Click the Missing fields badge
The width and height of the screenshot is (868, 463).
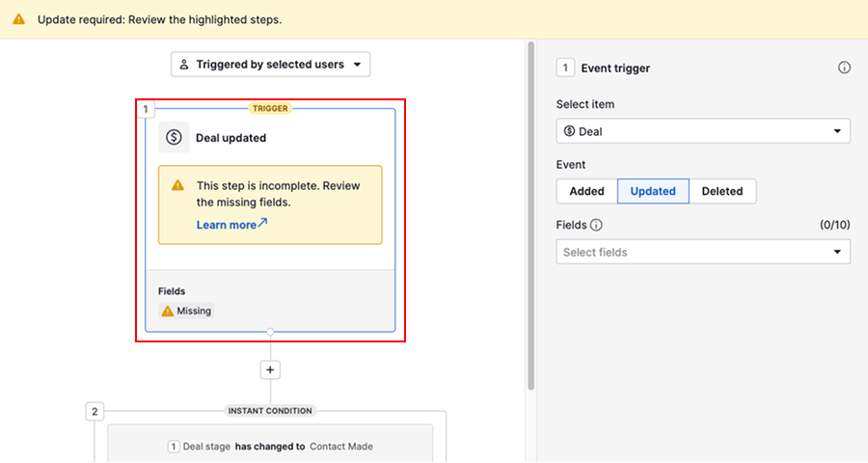[x=186, y=312]
